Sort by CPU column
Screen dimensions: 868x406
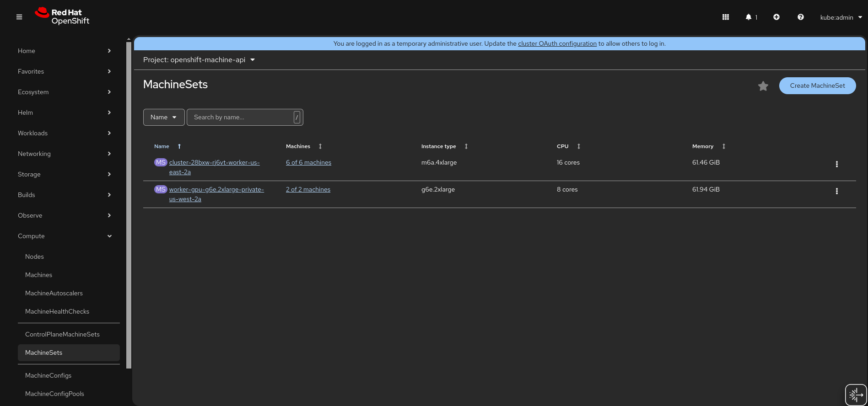tap(579, 146)
